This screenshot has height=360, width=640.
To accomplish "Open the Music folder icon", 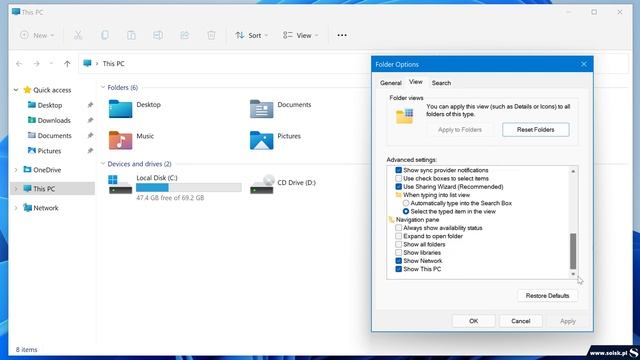I will tap(120, 140).
